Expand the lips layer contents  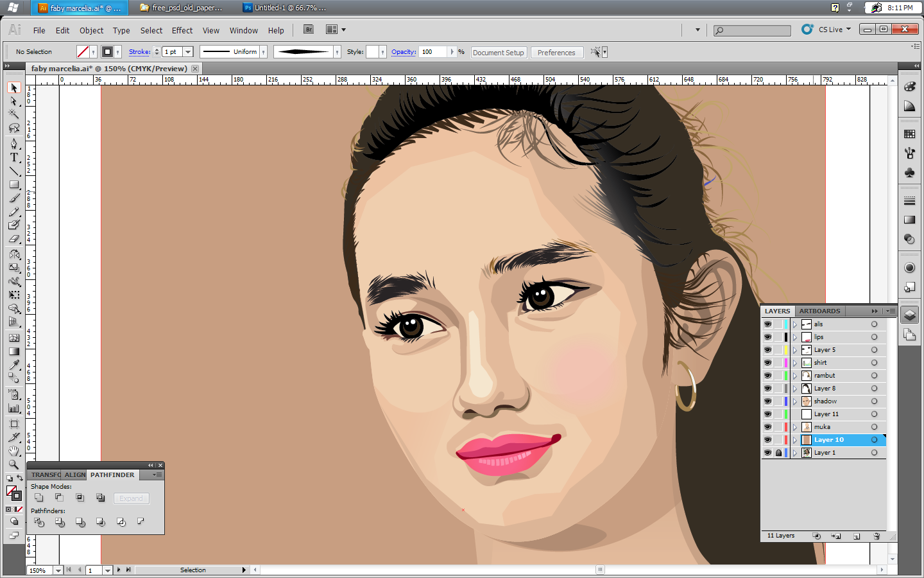click(795, 337)
